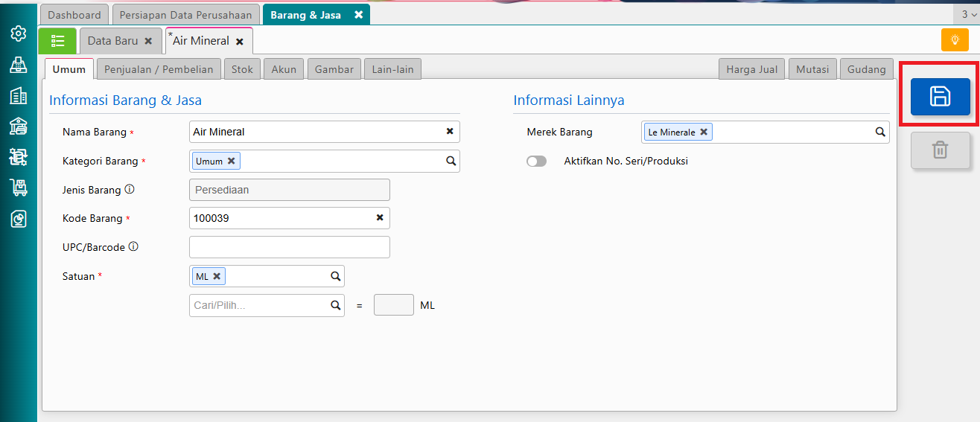Screen dimensions: 980x422
Task: Close the Barang & Jasa tab
Action: tap(358, 15)
